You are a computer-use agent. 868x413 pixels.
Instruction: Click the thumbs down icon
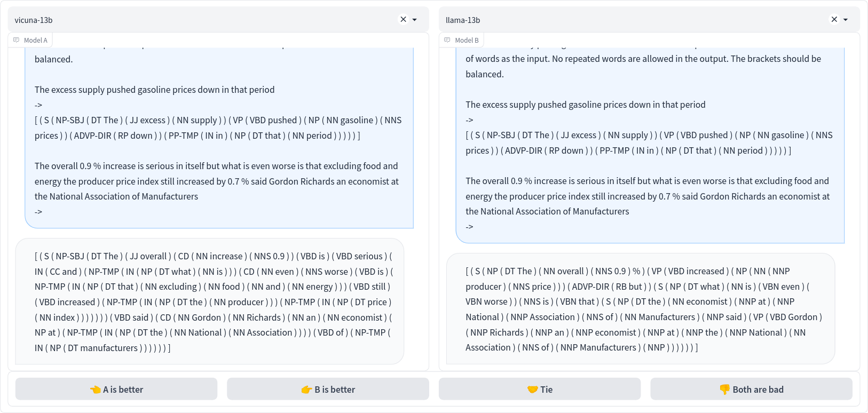pos(725,390)
